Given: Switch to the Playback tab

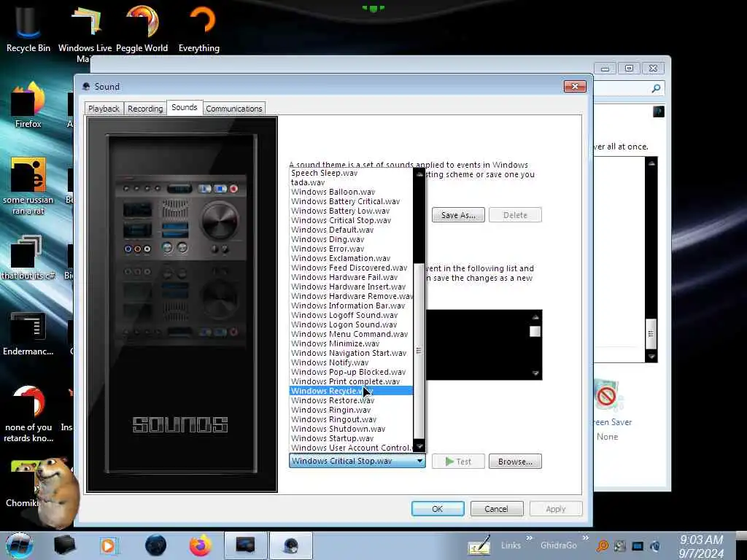Looking at the screenshot, I should point(104,109).
